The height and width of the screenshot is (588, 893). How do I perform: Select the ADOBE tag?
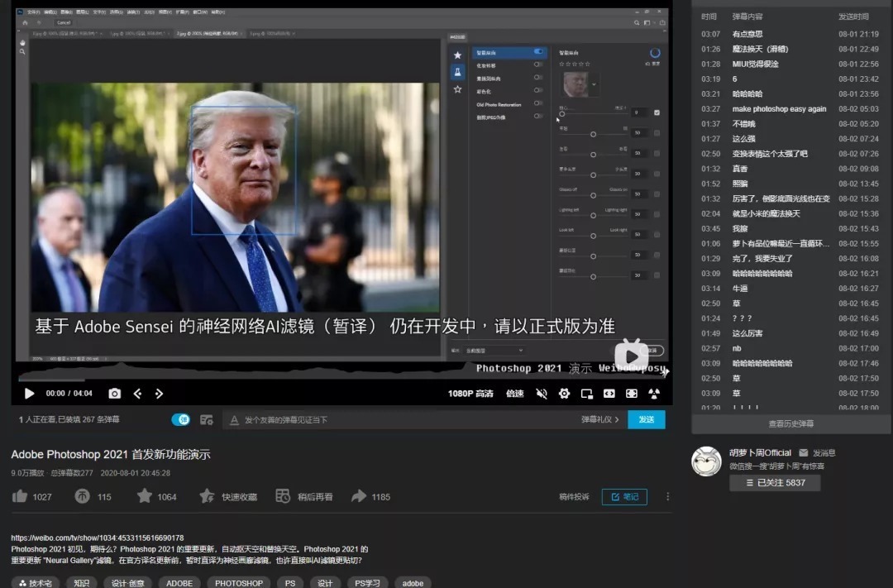point(179,583)
